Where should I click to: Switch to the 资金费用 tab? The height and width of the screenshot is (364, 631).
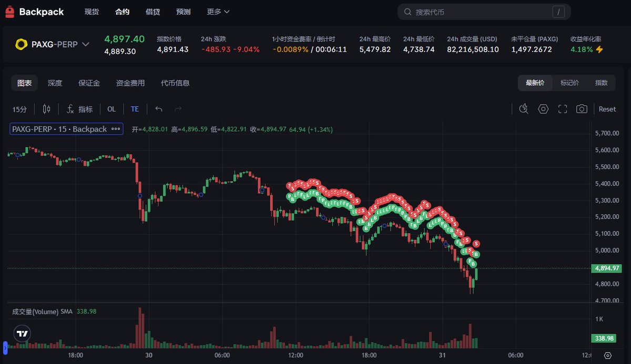point(130,83)
